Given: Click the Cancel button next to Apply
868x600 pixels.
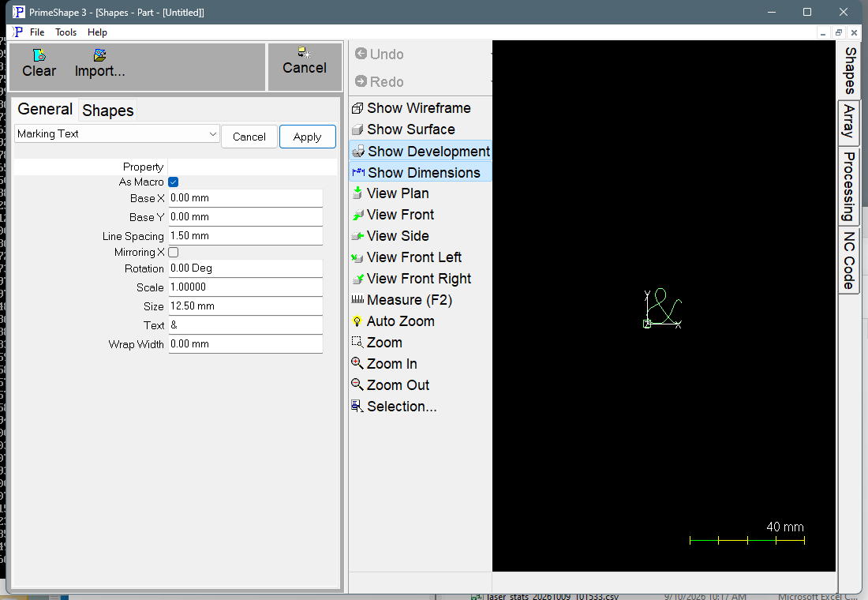Looking at the screenshot, I should pos(249,137).
